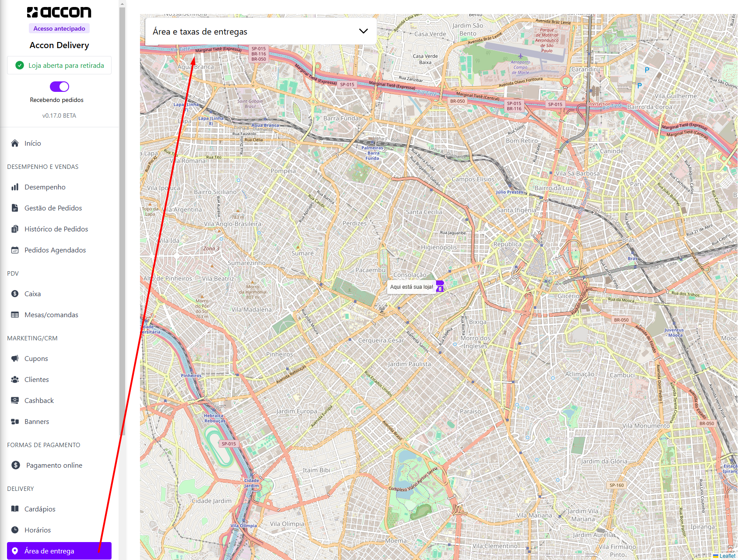738x560 pixels.
Task: Click the Cupons megaphone icon
Action: pyautogui.click(x=15, y=358)
